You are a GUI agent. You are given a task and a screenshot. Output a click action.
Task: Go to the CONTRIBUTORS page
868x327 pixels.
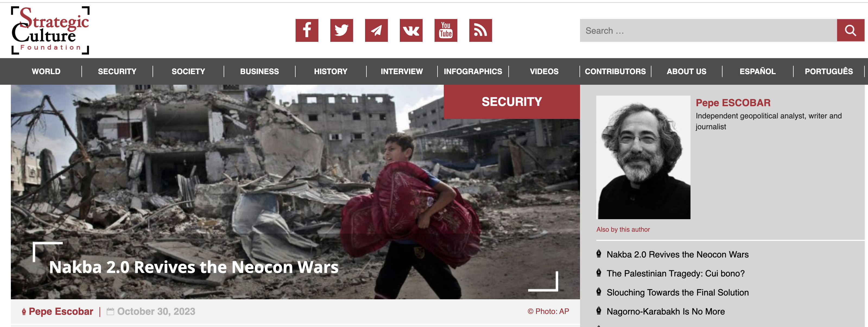point(615,71)
